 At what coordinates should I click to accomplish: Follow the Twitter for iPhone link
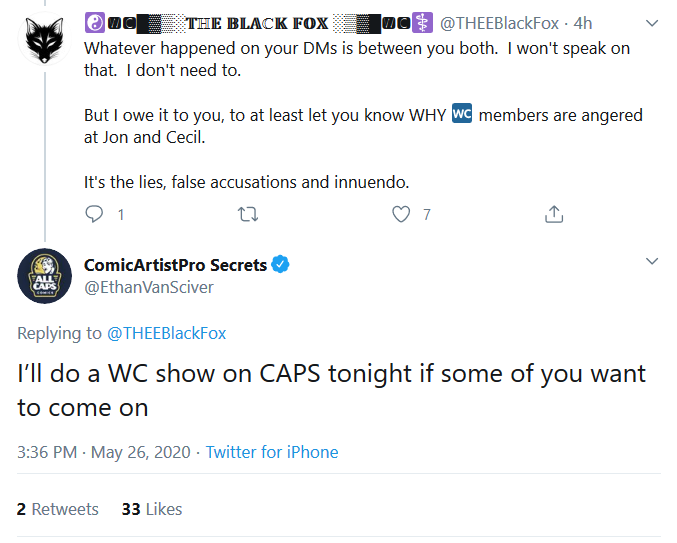(x=272, y=452)
